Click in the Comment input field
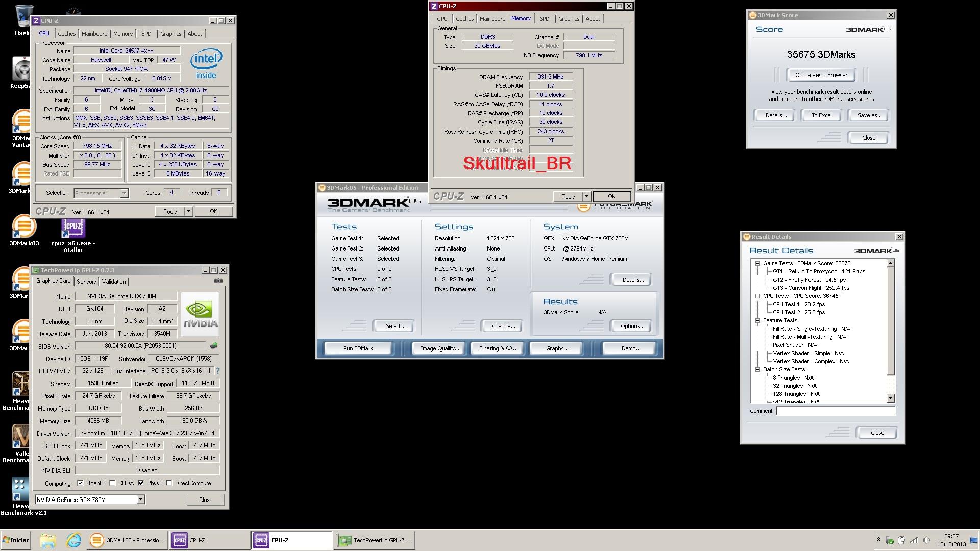Viewport: 980px width, 551px height. (836, 411)
